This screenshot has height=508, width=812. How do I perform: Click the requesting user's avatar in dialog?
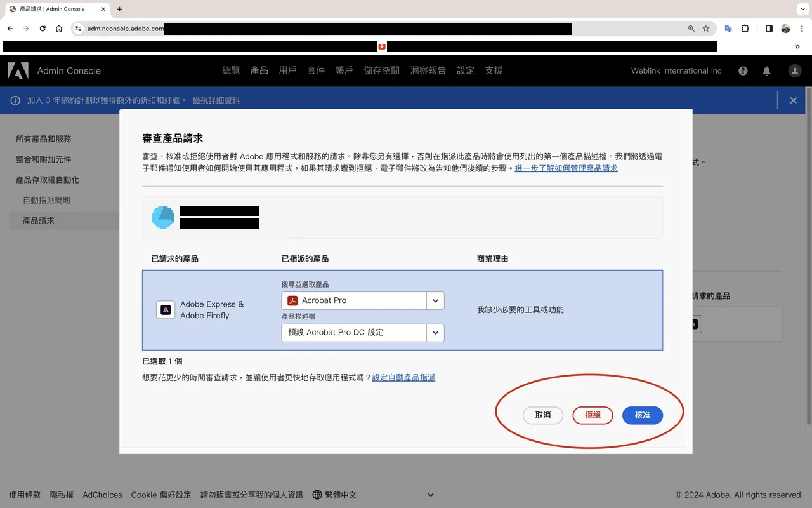point(163,217)
